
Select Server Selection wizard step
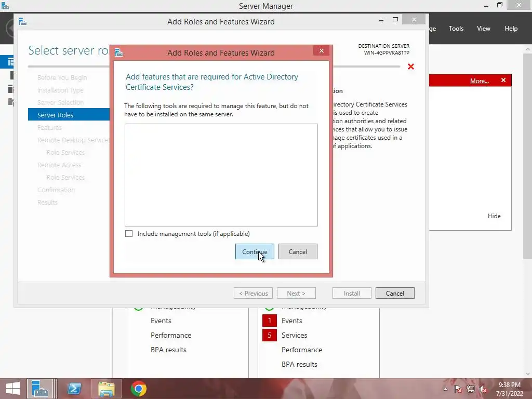(60, 102)
